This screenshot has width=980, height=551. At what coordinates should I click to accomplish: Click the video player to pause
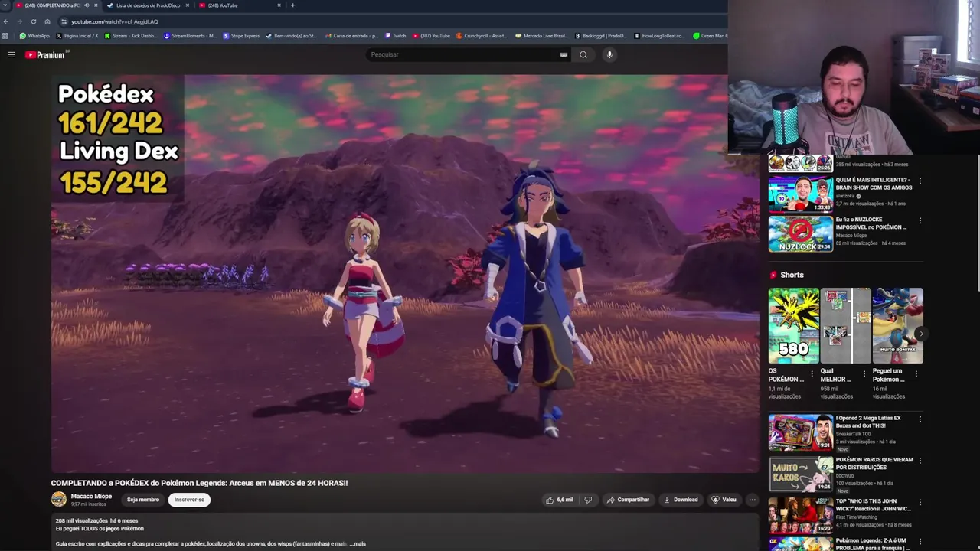405,274
